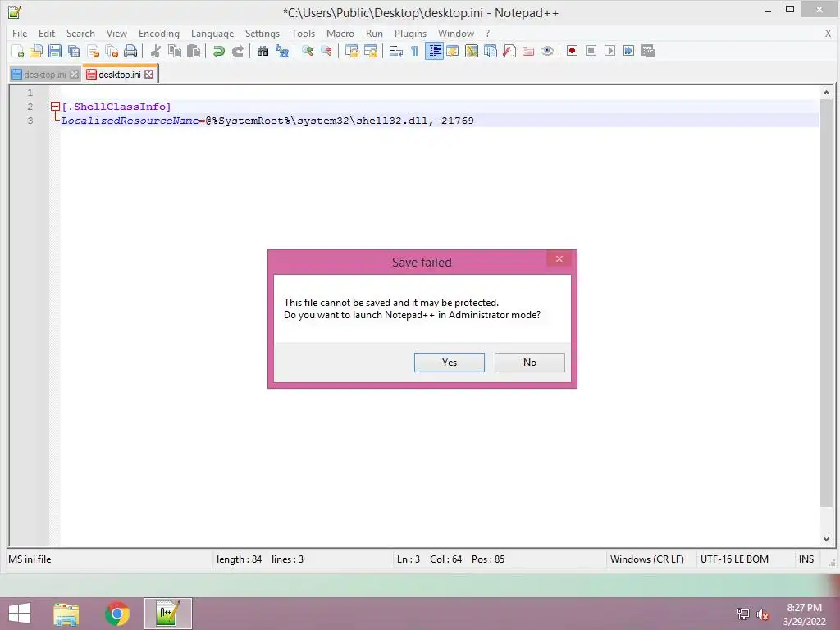
Task: Open the Window menu
Action: click(x=456, y=33)
